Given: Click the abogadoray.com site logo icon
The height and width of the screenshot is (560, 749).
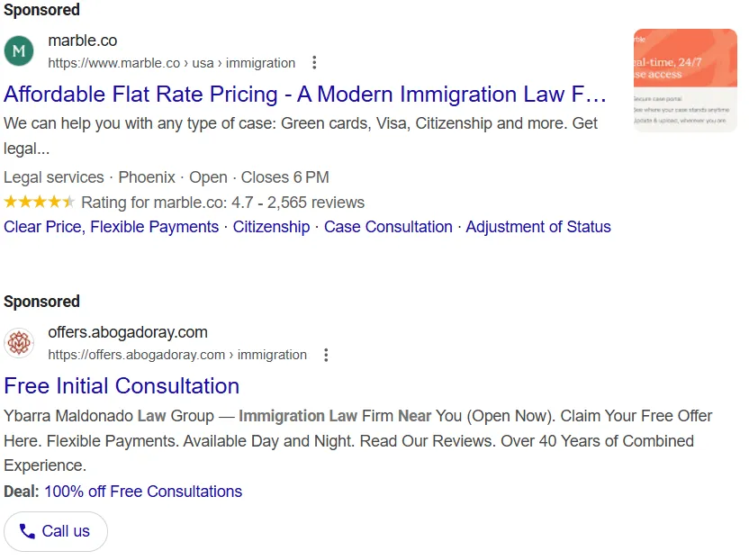Looking at the screenshot, I should [19, 343].
